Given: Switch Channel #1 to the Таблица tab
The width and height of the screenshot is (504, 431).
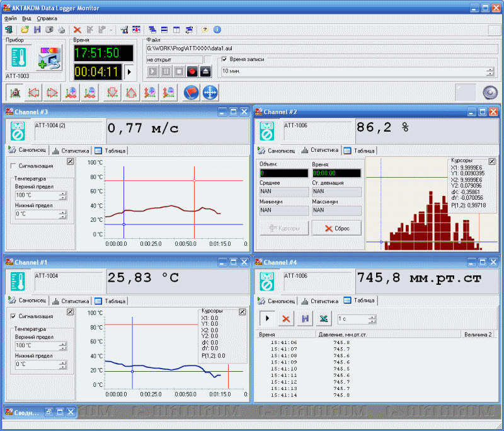Looking at the screenshot, I should [x=110, y=301].
